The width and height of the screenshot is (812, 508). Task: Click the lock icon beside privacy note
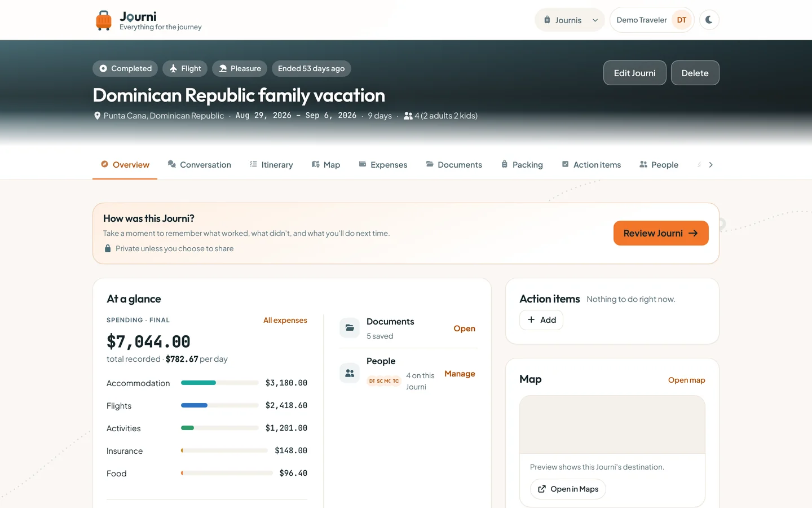108,248
